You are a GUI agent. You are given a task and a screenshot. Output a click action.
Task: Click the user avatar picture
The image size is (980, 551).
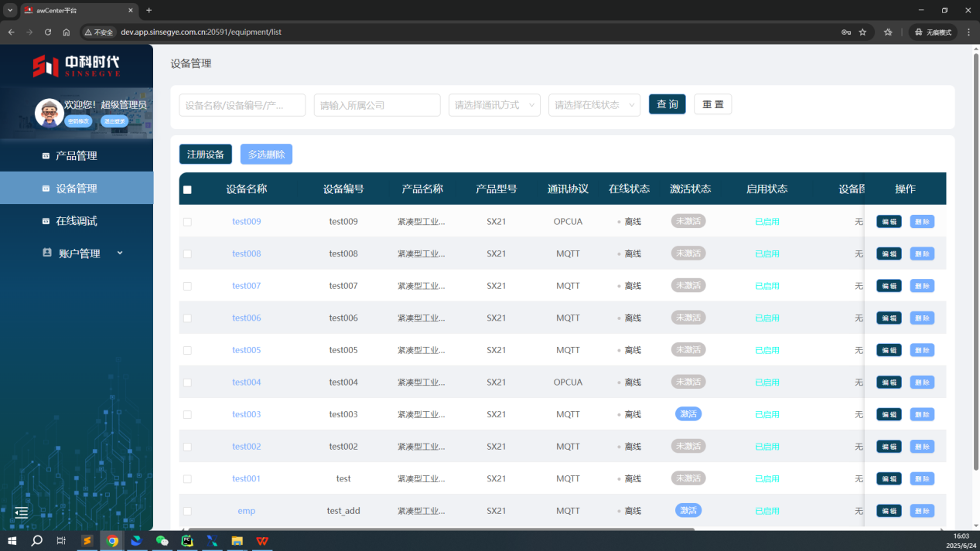point(50,113)
